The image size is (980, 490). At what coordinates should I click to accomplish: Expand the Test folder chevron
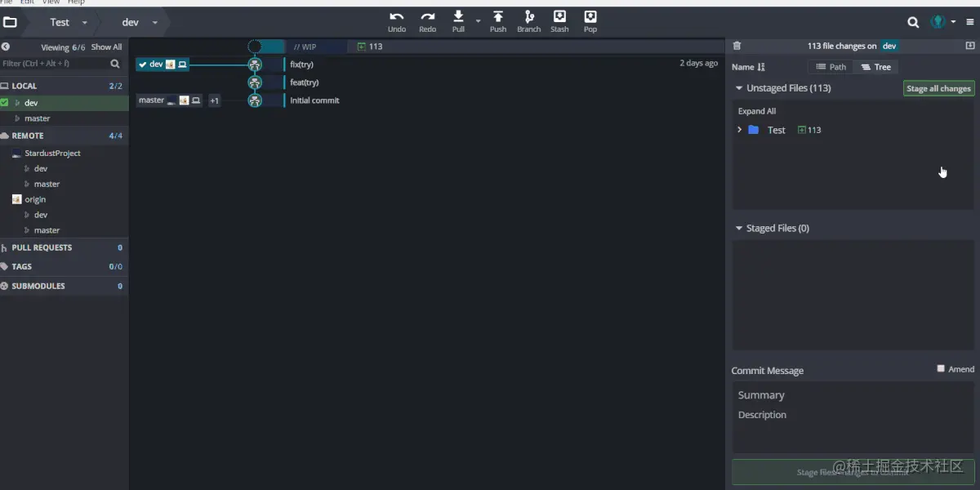[x=739, y=130]
